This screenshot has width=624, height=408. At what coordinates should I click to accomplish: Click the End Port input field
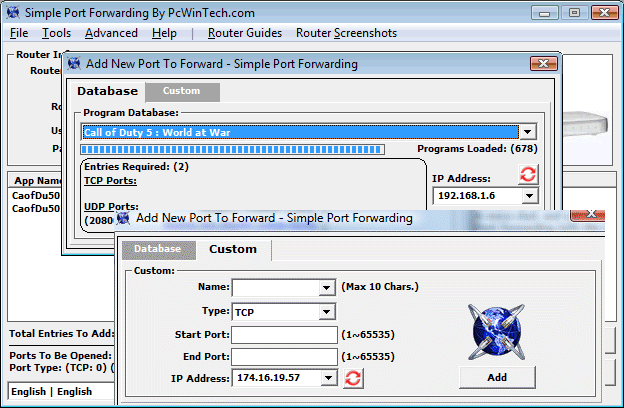click(284, 357)
